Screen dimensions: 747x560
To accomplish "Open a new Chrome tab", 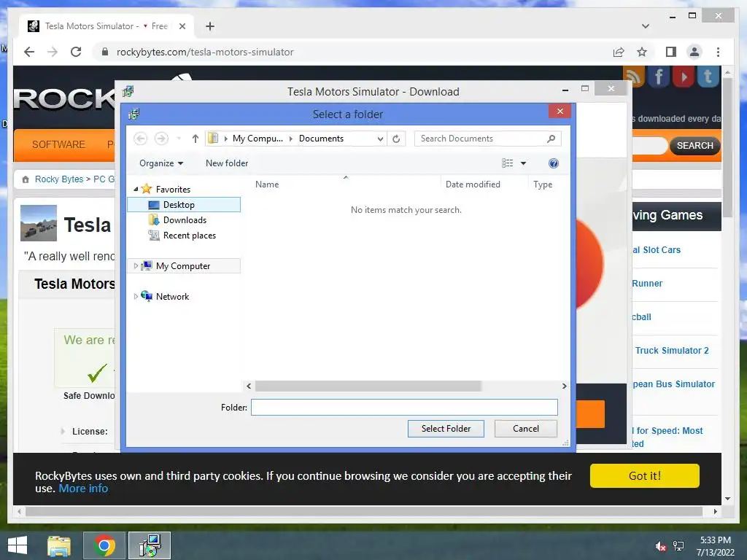I will [x=209, y=26].
